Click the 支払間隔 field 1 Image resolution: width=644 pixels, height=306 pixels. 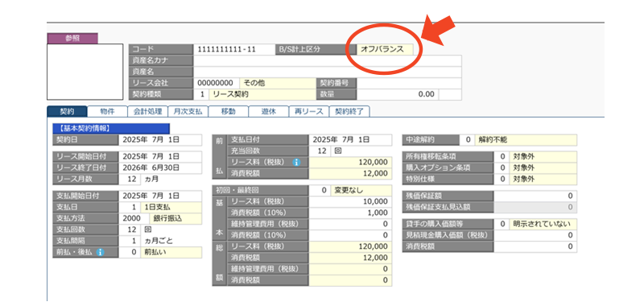[130, 241]
